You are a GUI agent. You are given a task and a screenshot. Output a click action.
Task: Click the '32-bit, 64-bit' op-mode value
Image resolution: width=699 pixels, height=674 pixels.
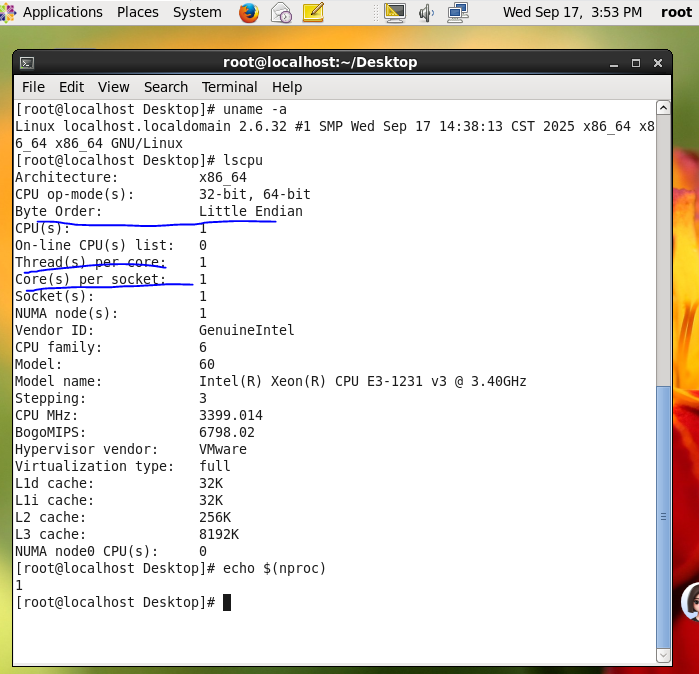point(255,194)
